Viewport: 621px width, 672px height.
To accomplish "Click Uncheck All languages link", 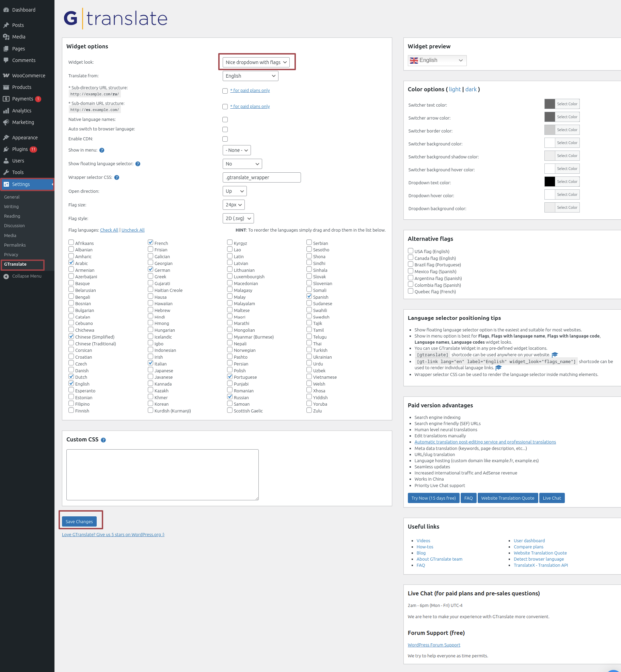I will point(133,230).
